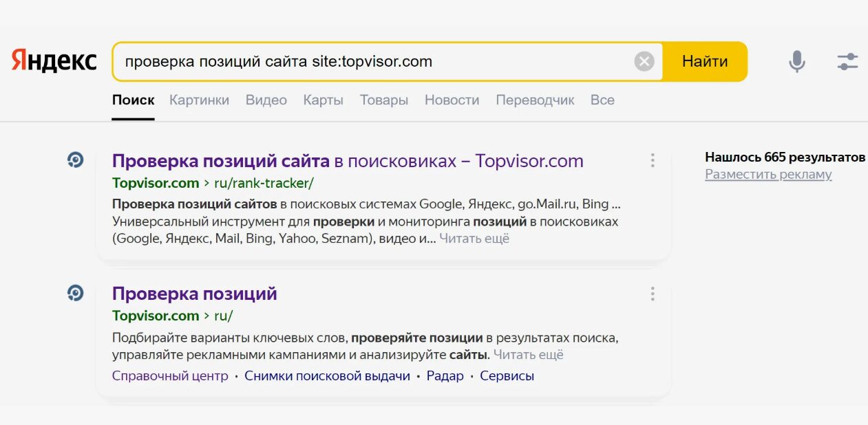Click Topvisor favicon beside rank-tracker result

75,160
